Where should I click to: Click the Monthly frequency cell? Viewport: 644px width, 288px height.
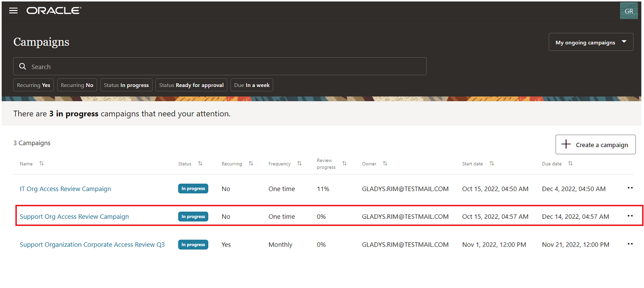tap(280, 245)
